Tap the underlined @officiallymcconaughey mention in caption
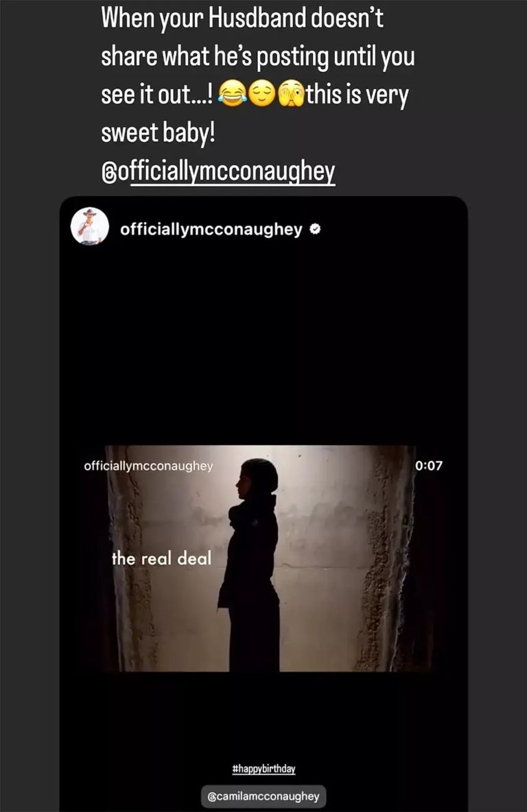This screenshot has width=527, height=812. coord(218,171)
